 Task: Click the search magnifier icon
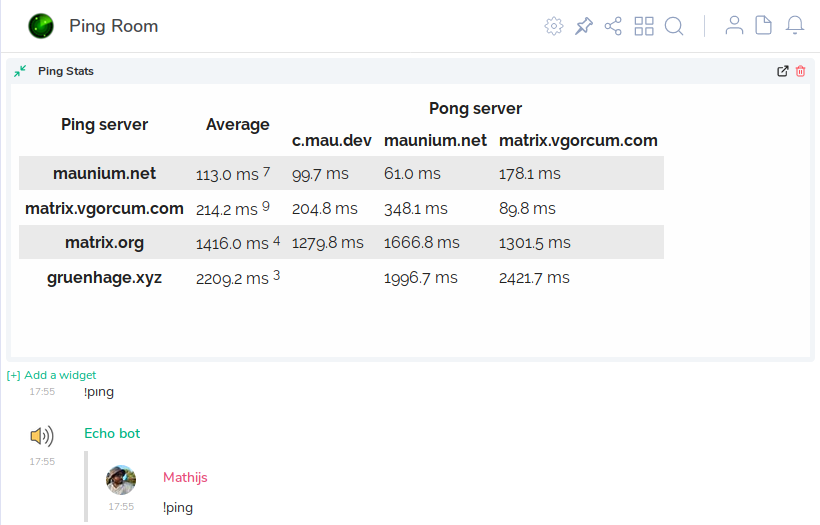click(x=674, y=26)
